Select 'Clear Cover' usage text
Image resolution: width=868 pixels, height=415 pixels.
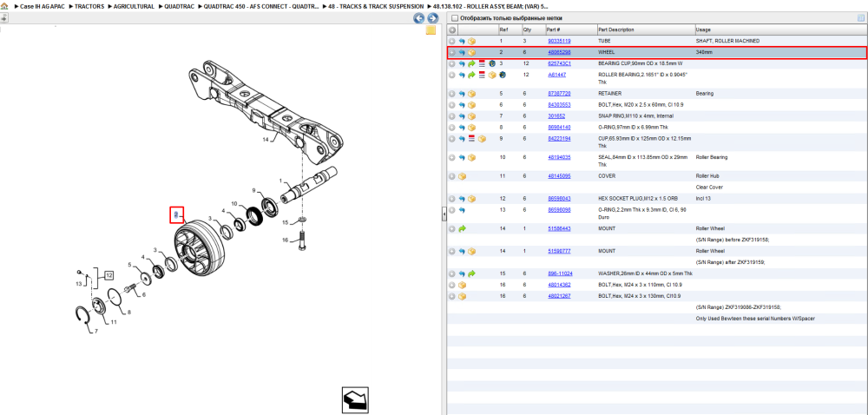tap(709, 187)
